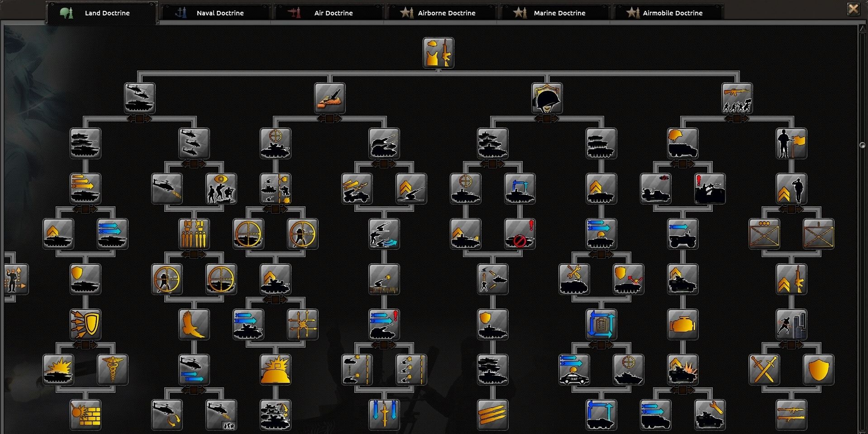Close the doctrine window with X button
The image size is (868, 434).
[853, 9]
